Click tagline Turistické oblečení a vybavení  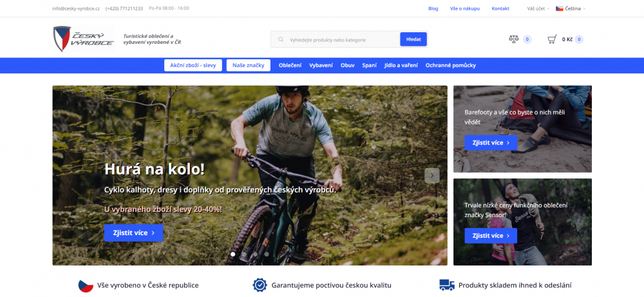click(x=152, y=39)
